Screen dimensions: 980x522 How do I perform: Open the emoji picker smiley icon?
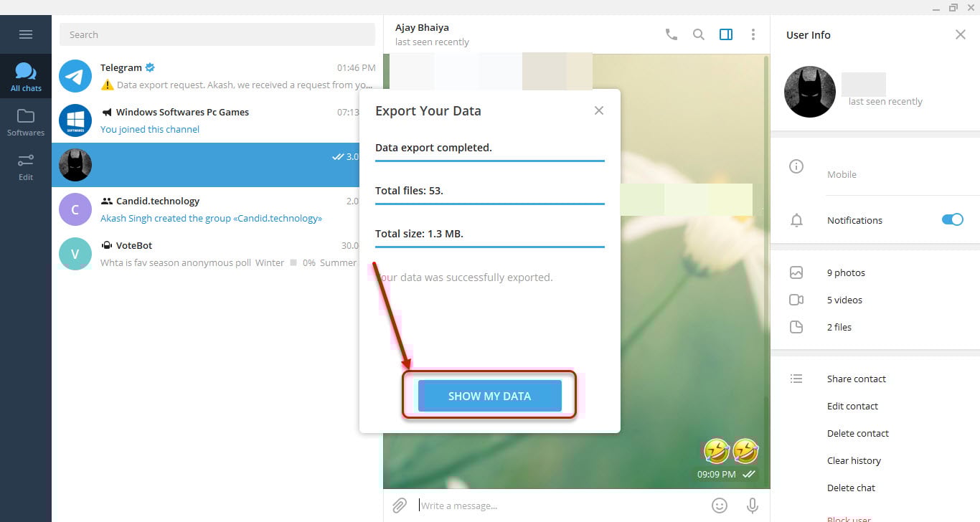pos(720,506)
